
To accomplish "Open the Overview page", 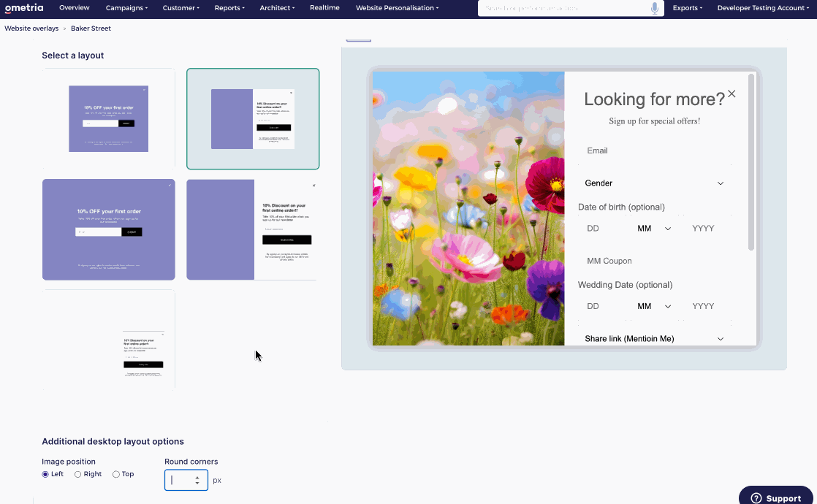I will click(x=74, y=8).
